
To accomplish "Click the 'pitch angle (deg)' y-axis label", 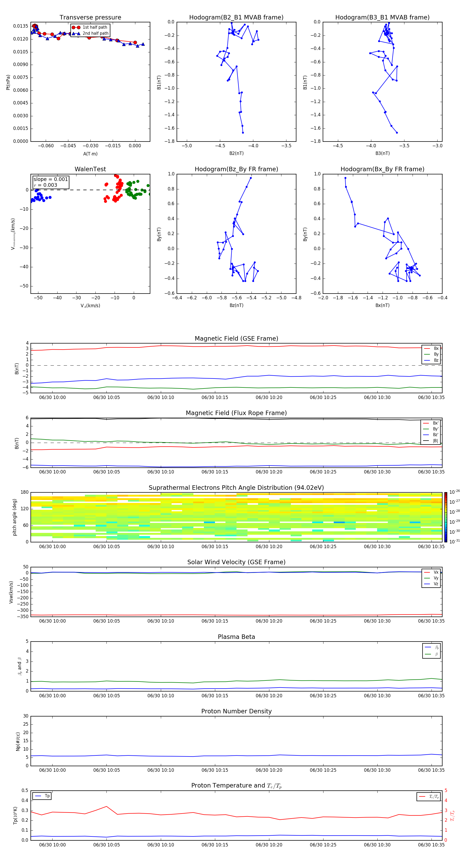I will [x=14, y=517].
